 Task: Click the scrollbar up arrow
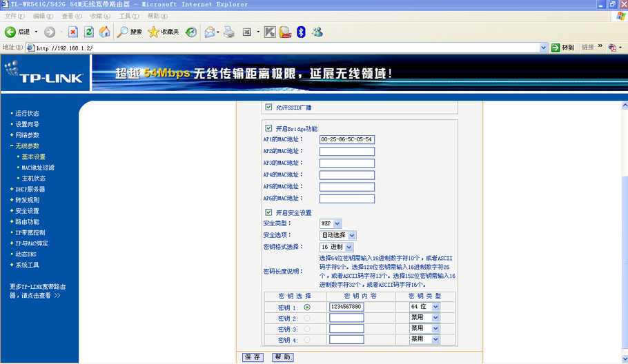pyautogui.click(x=625, y=105)
